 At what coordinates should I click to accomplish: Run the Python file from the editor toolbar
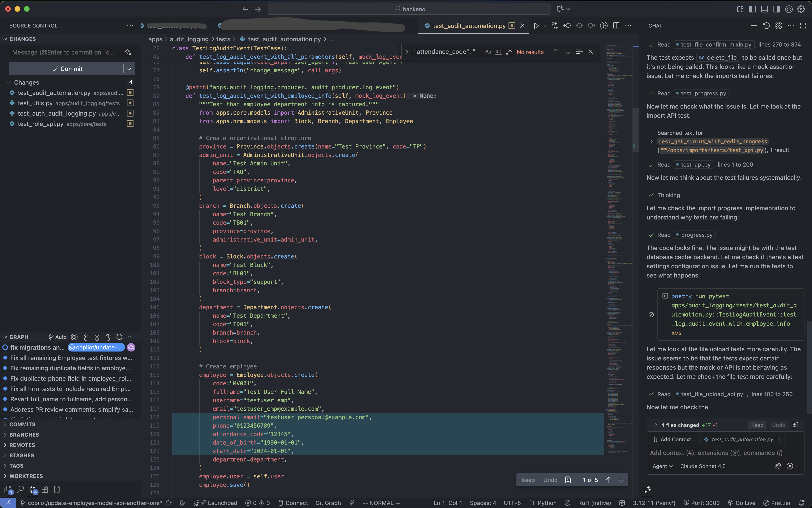click(x=536, y=26)
